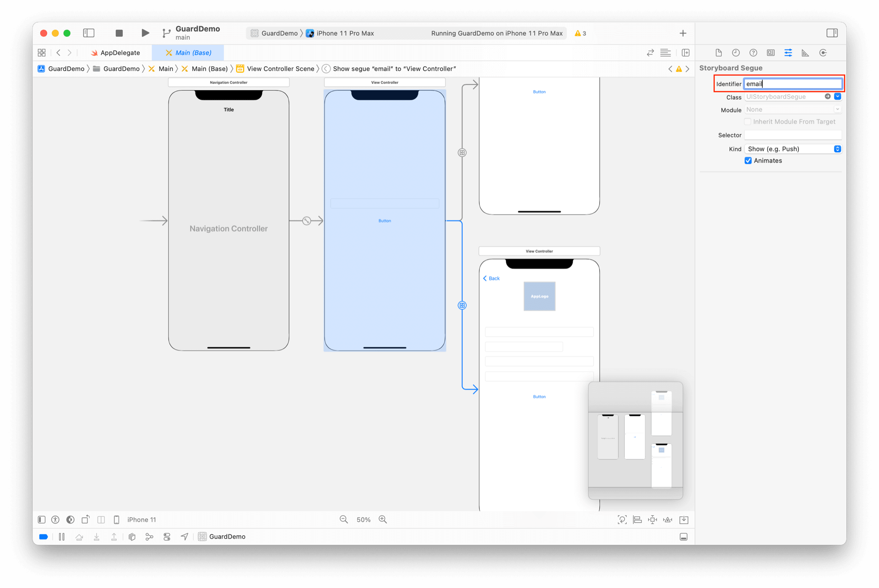
Task: Expand the Class combo box arrow
Action: coord(837,97)
